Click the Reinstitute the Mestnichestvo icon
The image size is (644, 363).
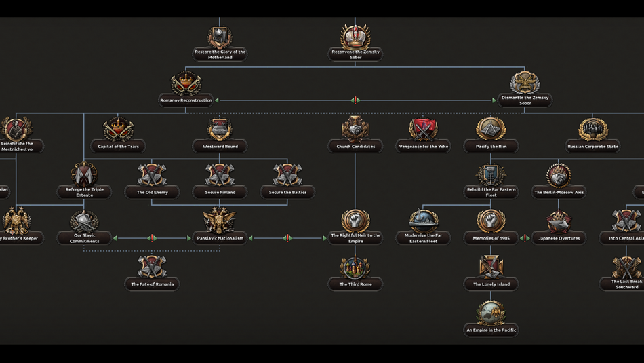click(x=16, y=129)
